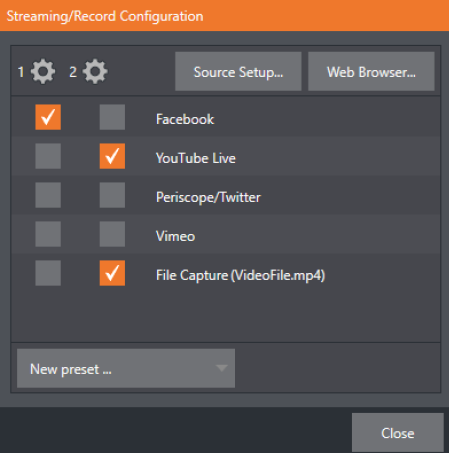
Task: Enable Facebook for encoder 2
Action: point(112,117)
